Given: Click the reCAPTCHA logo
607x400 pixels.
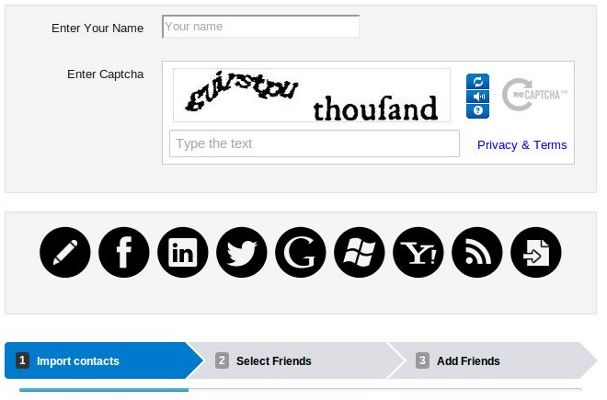Looking at the screenshot, I should [x=535, y=94].
